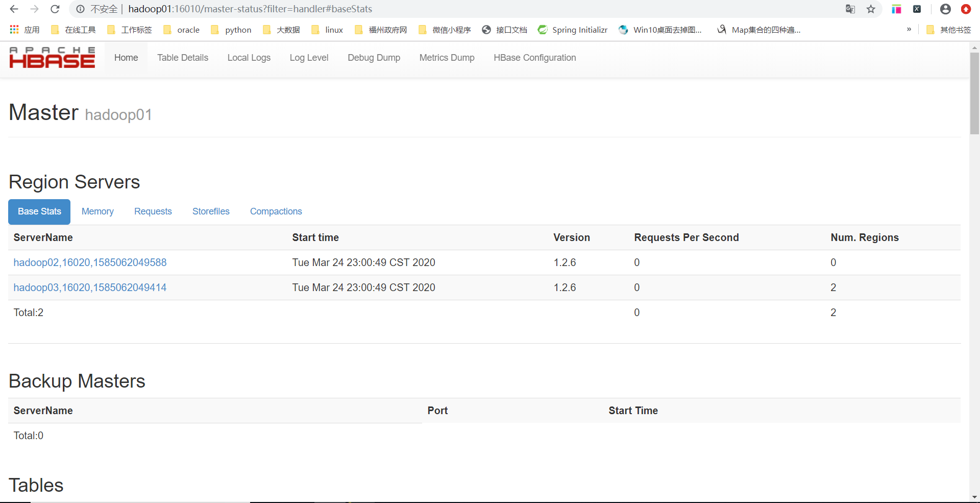Bookmark this page with the star icon
This screenshot has width=980, height=503.
(871, 9)
